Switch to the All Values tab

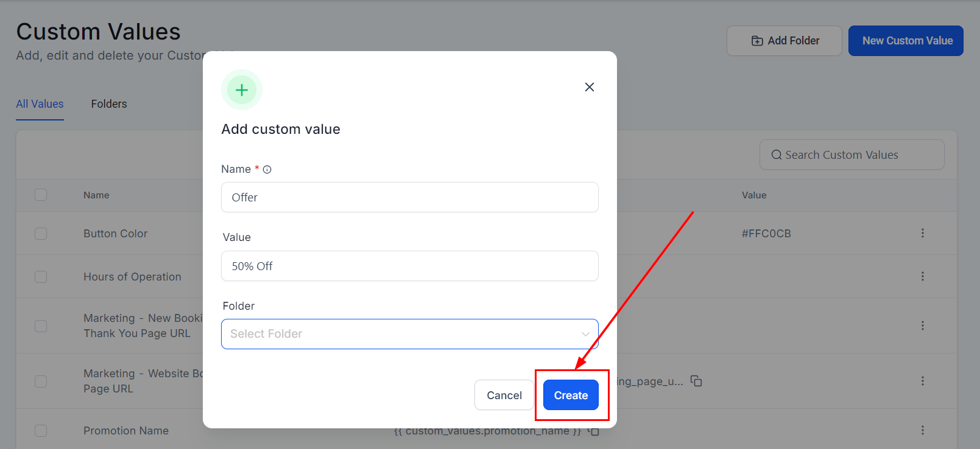(40, 104)
